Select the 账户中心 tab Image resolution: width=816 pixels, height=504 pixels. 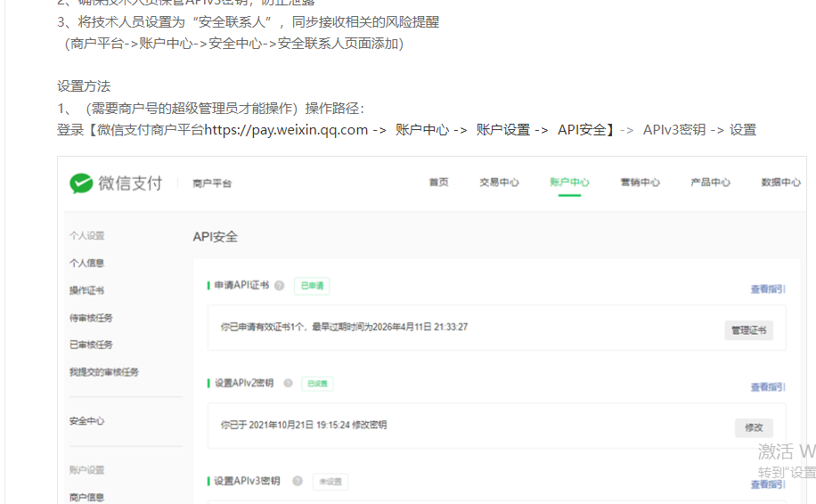point(569,182)
